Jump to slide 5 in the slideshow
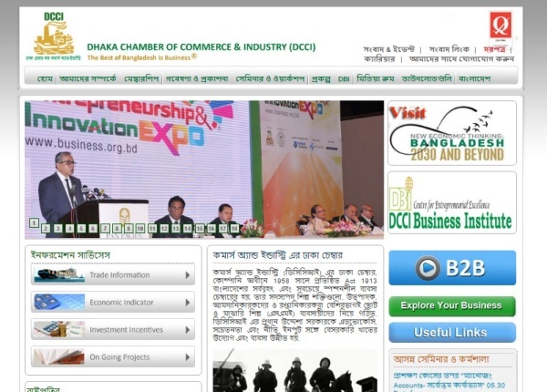This screenshot has height=392, width=547. click(81, 228)
